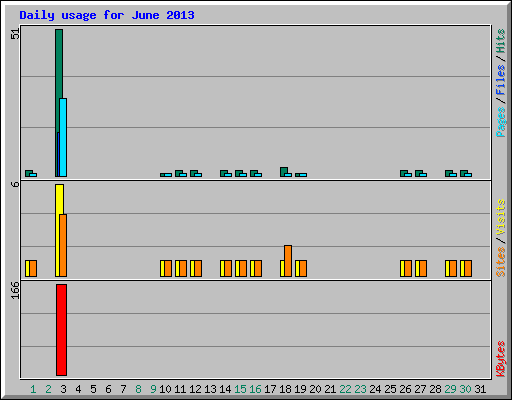Image resolution: width=512 pixels, height=400 pixels.
Task: Click day label 27 on x-axis
Action: (420, 389)
